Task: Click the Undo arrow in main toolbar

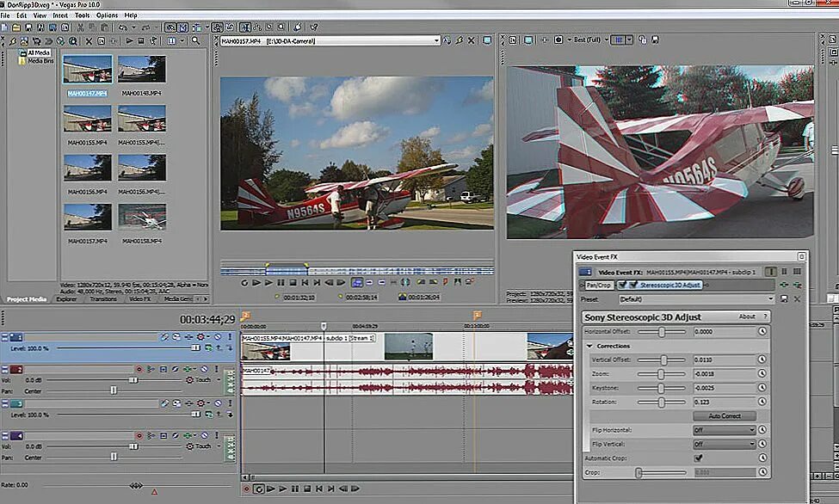Action: pos(122,28)
